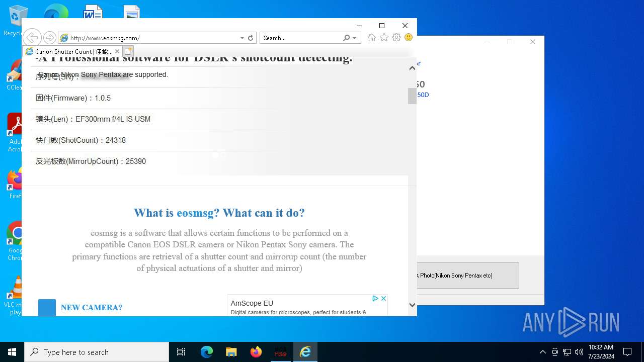This screenshot has height=362, width=644.
Task: Click the 'What is eosmsg? What can it do?' heading
Action: pyautogui.click(x=219, y=213)
